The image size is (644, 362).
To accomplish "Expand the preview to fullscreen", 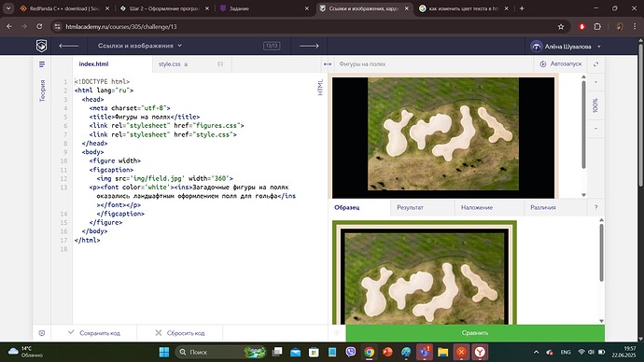I will [x=596, y=64].
